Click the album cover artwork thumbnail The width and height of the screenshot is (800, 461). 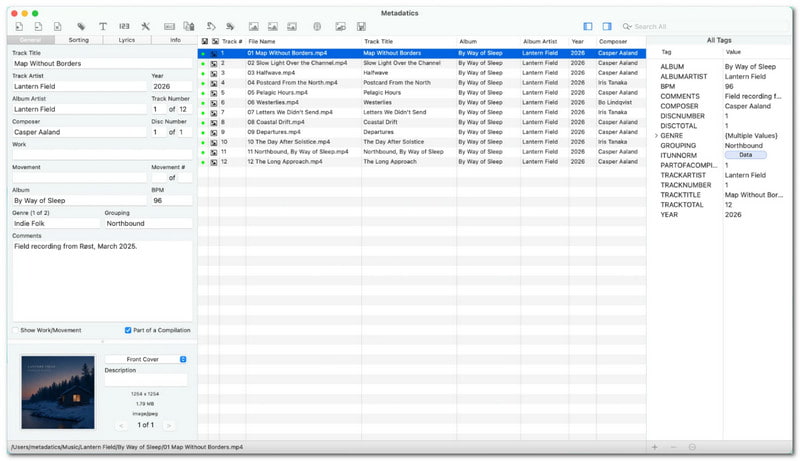pos(58,392)
